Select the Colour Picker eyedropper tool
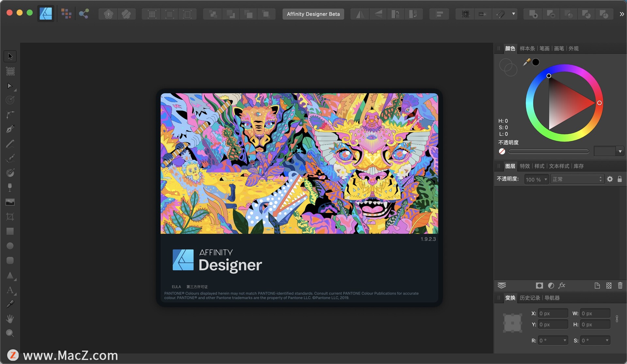Screen dimensions: 627x364 [x=10, y=304]
